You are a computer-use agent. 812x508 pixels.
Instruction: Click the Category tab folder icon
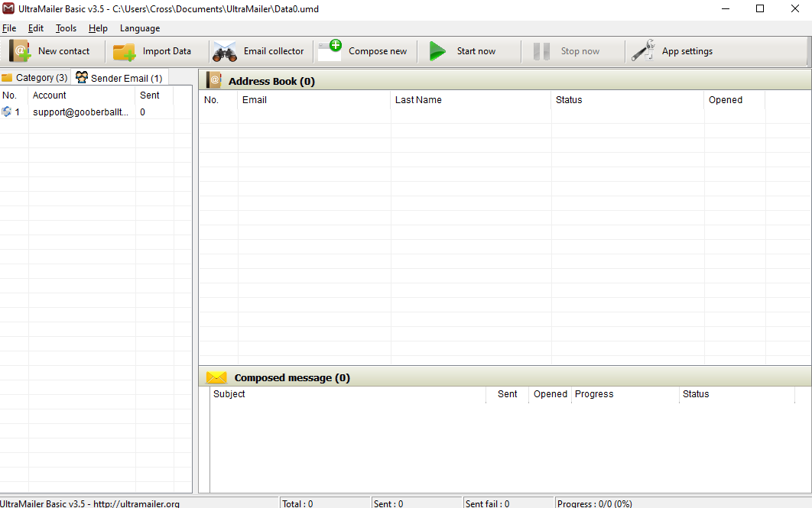click(x=7, y=78)
